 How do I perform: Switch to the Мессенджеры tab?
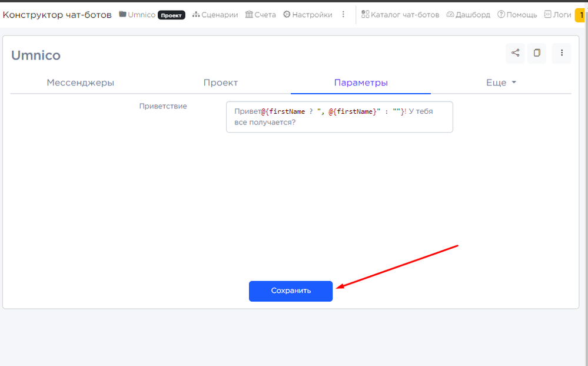pos(80,83)
